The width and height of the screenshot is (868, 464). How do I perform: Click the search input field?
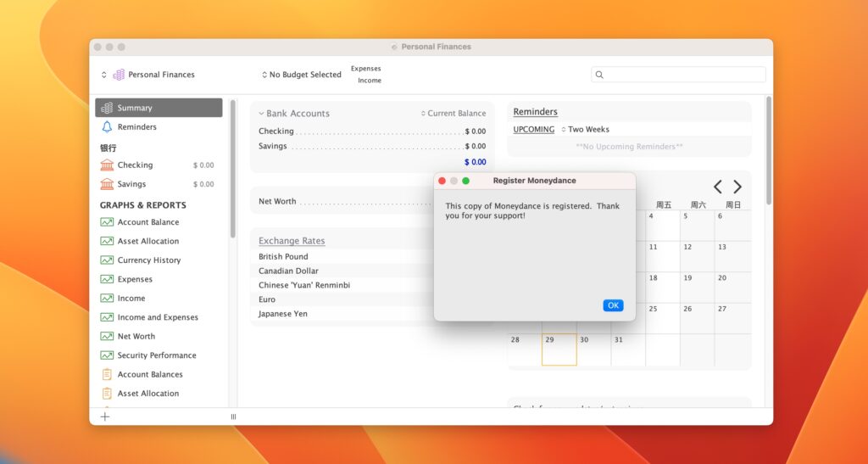[x=682, y=75]
